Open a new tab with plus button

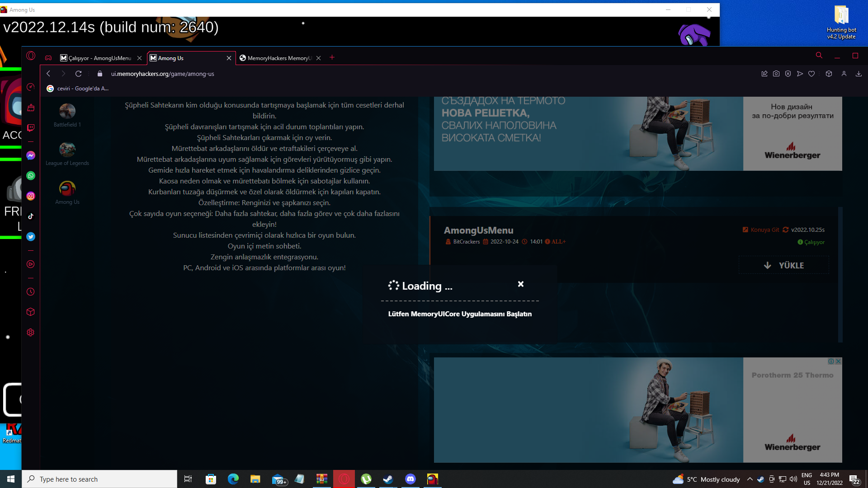point(332,57)
